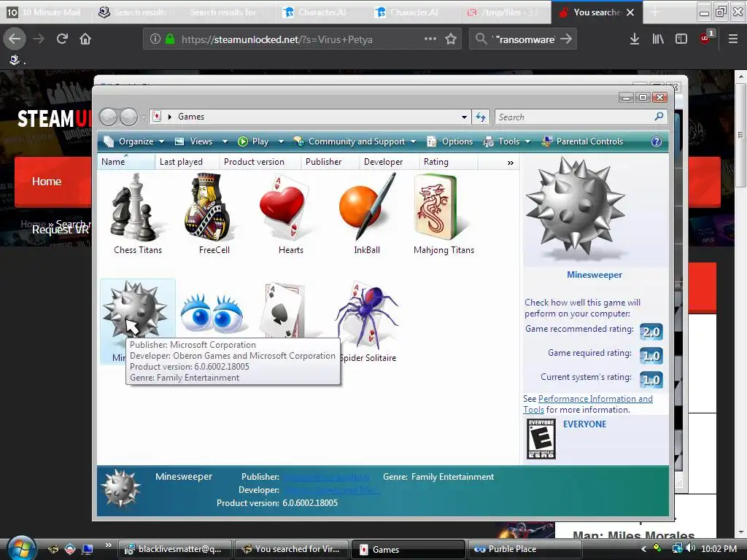Click the refresh arrows button next to the address bar

481,117
